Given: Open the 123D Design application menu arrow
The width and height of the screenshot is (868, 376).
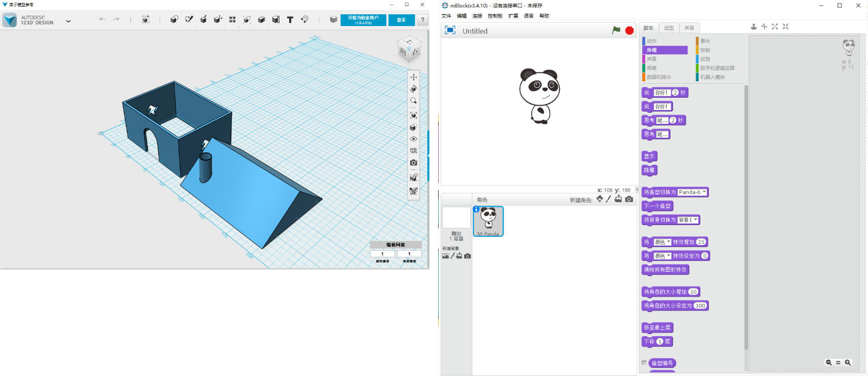Looking at the screenshot, I should coord(68,21).
